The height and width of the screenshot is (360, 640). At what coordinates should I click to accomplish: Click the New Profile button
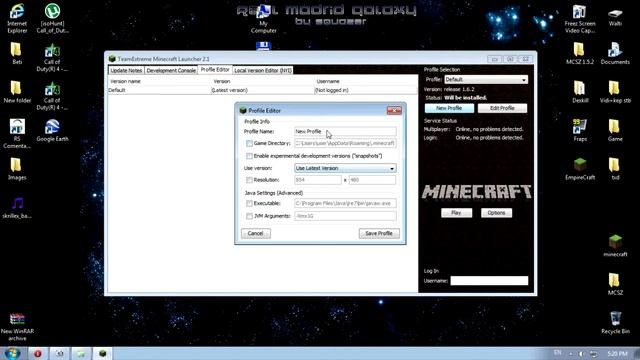pyautogui.click(x=449, y=108)
